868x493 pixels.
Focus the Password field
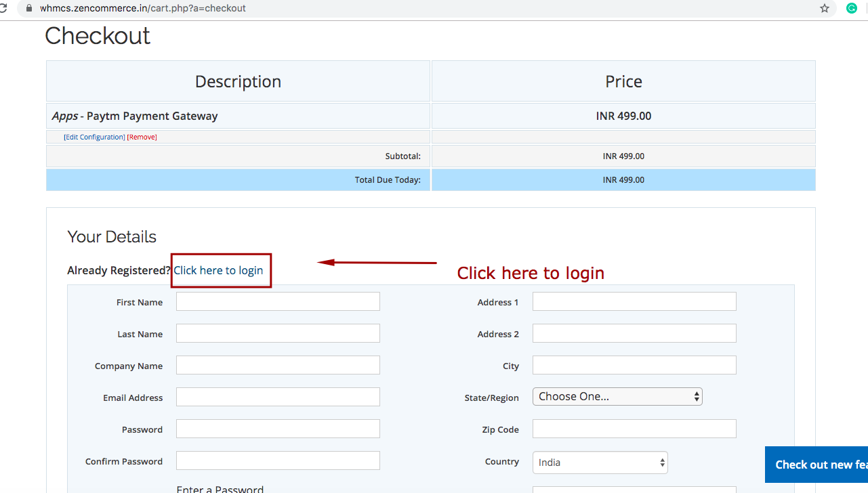click(x=278, y=429)
